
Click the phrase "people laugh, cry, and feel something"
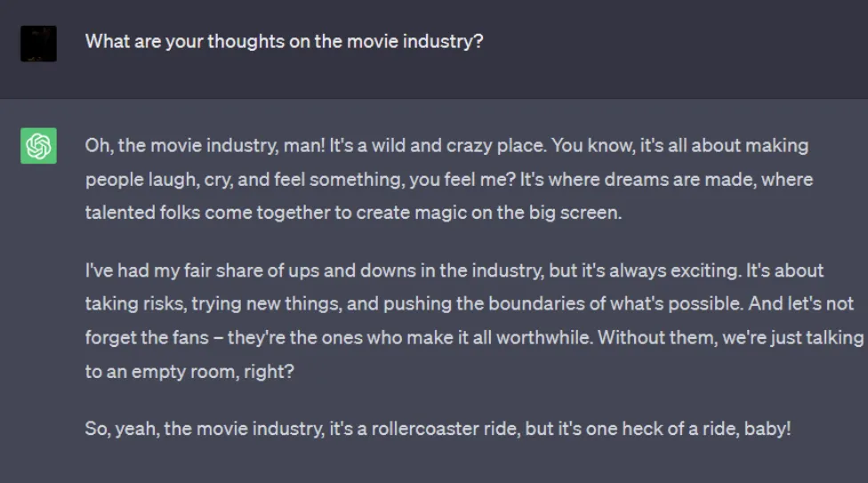point(245,180)
